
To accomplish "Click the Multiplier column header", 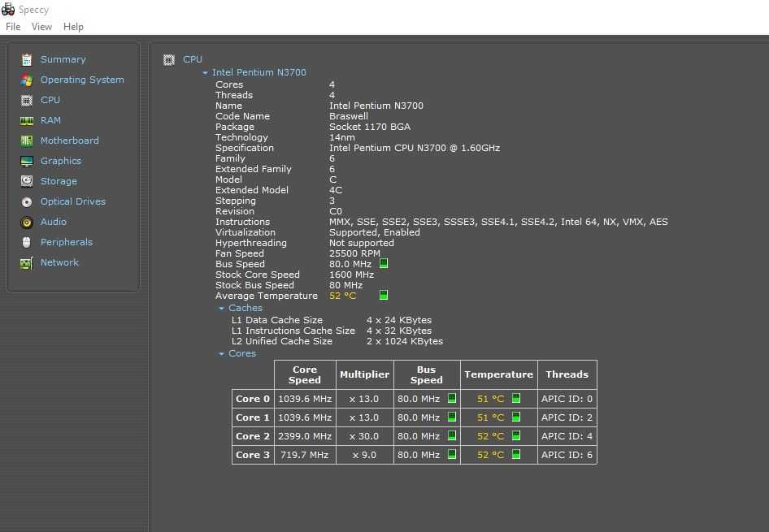I will click(364, 374).
